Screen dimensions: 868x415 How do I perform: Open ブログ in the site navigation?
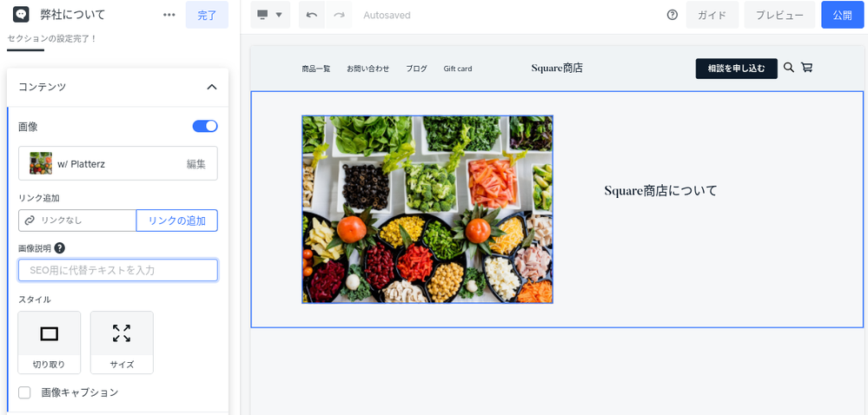(416, 69)
